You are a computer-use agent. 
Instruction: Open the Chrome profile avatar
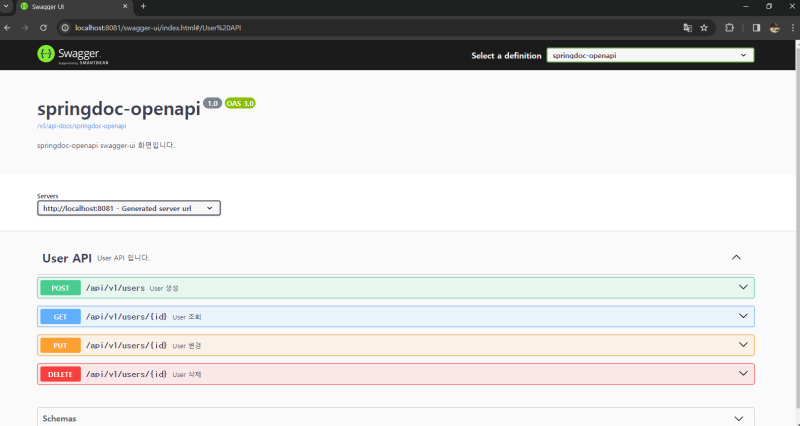(774, 28)
